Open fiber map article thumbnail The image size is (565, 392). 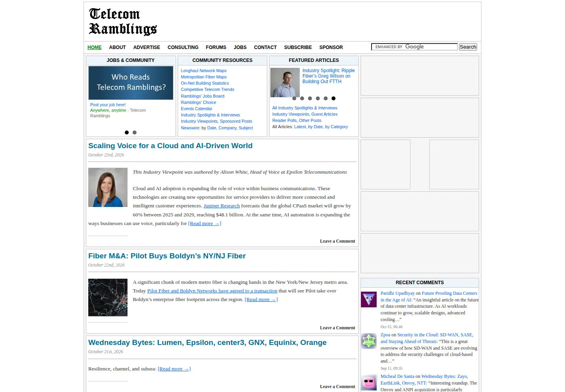pyautogui.click(x=108, y=298)
